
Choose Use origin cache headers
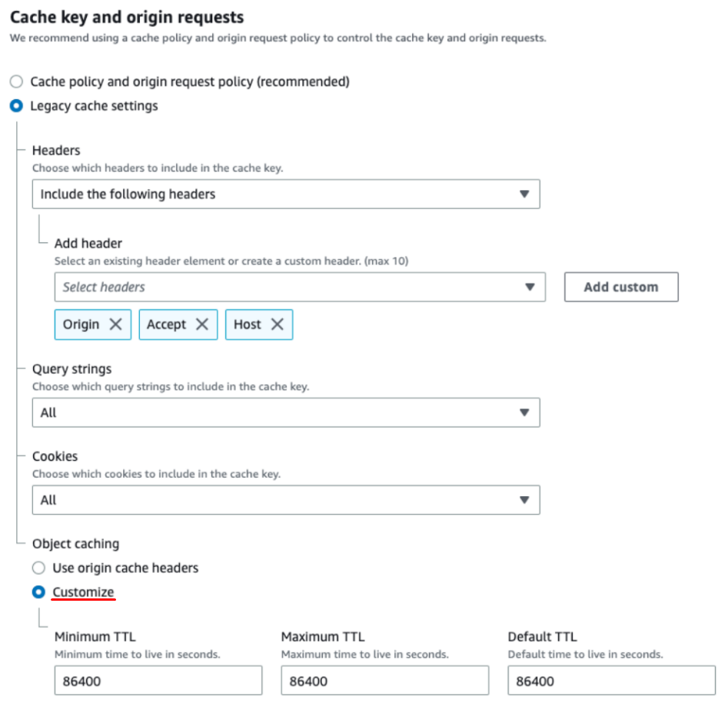(x=38, y=568)
